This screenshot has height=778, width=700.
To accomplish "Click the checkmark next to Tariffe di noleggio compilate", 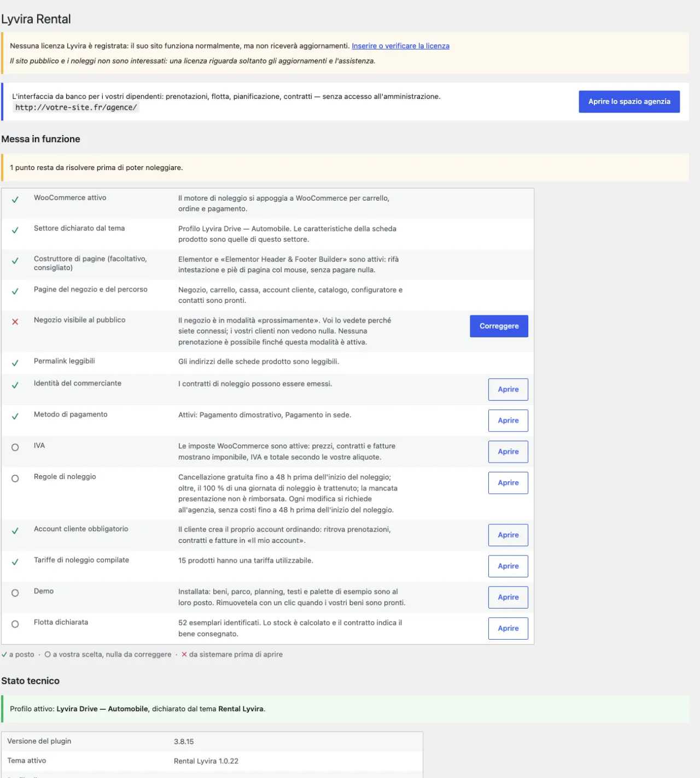I will coord(15,561).
